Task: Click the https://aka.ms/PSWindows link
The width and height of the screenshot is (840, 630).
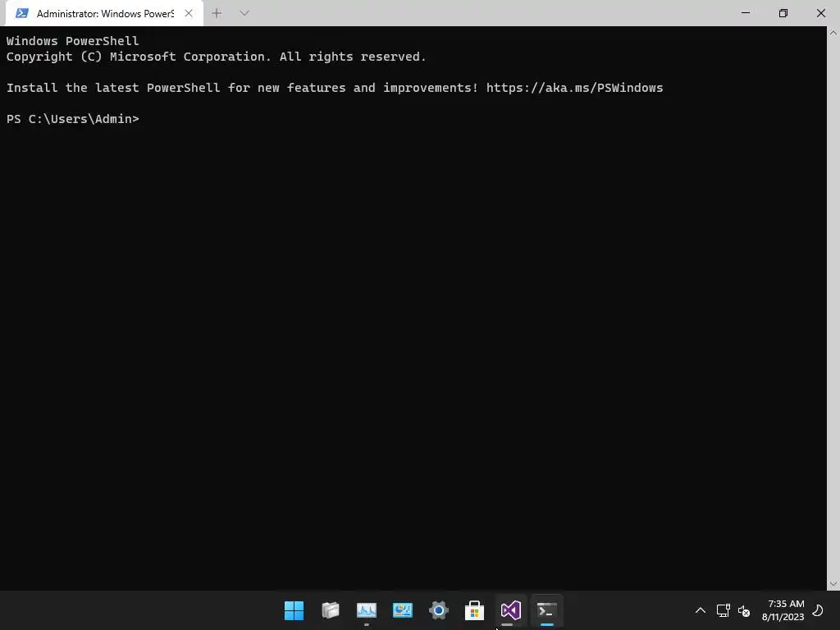Action: [574, 88]
